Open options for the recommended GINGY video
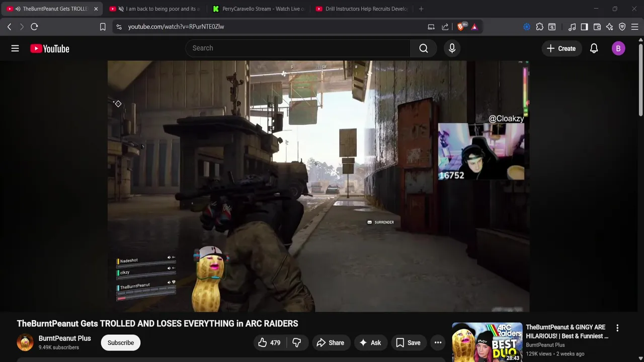Viewport: 644px width, 362px height. [x=617, y=328]
